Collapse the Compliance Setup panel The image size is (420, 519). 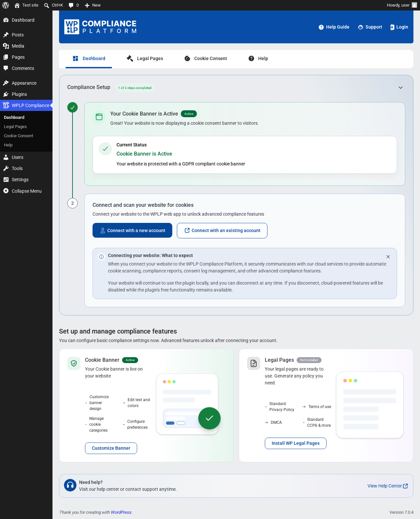(x=401, y=88)
